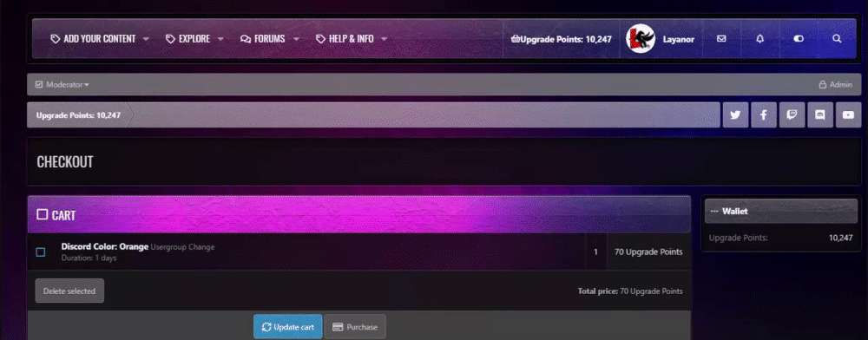Open the Twitch social link icon
The width and height of the screenshot is (868, 340).
792,115
